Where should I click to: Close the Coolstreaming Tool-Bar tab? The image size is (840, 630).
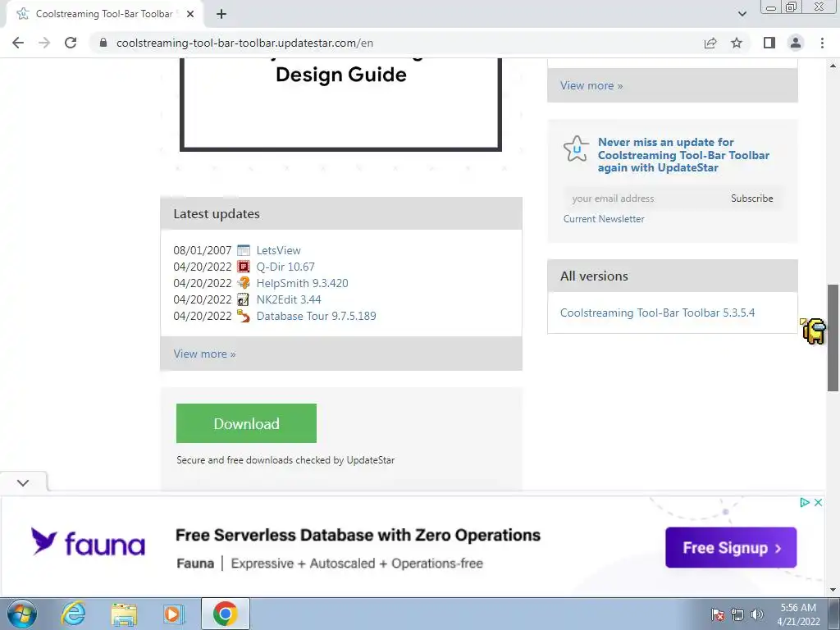[x=190, y=14]
